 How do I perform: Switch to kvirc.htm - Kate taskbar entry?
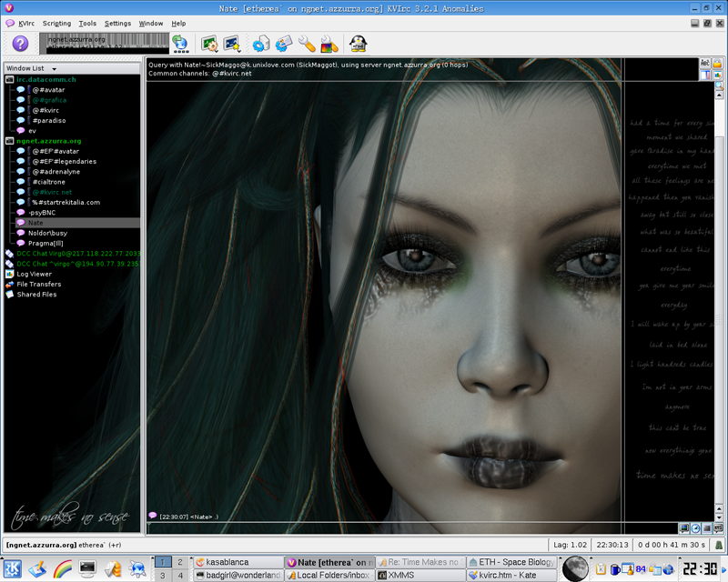(x=511, y=575)
